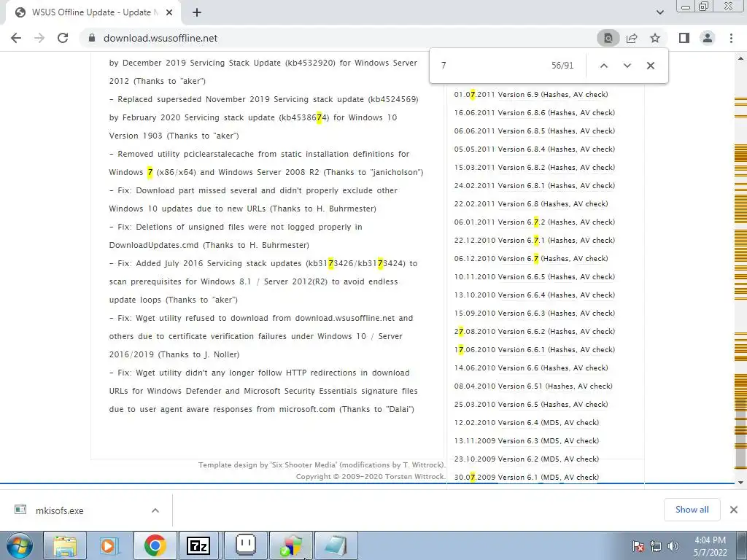The height and width of the screenshot is (560, 747).
Task: Select the WSUS Offline Update tab
Action: pos(93,12)
